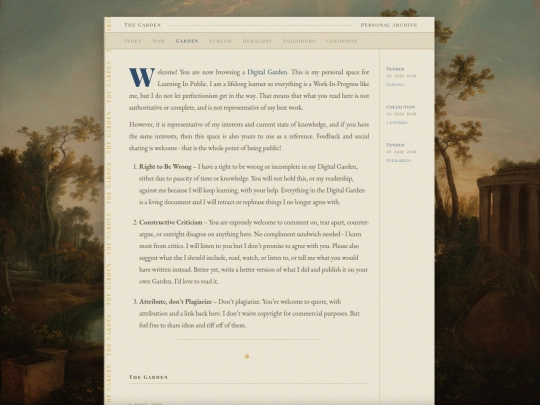This screenshot has width=540, height=405.
Task: Click the date below the Collection heading
Action: [x=401, y=114]
